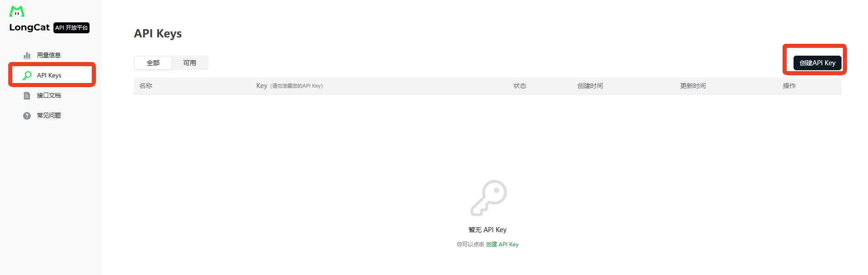Screen dimensions: 868x275
Task: Click the 状态 column header
Action: click(520, 86)
